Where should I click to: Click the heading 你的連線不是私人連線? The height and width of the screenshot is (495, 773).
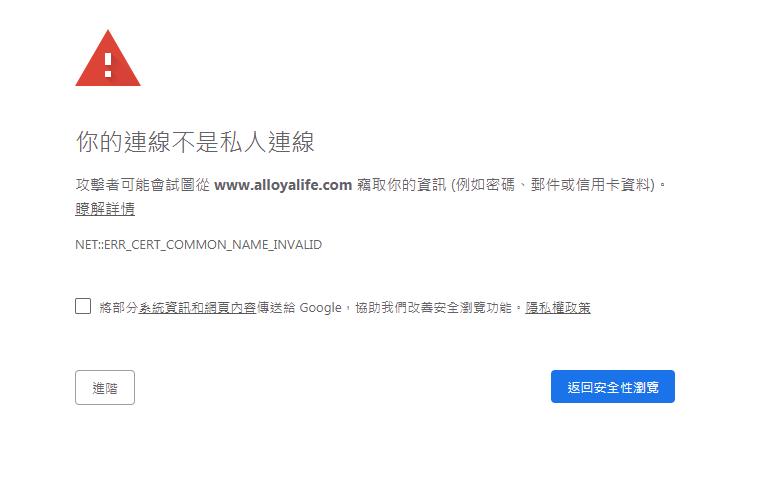coord(195,142)
